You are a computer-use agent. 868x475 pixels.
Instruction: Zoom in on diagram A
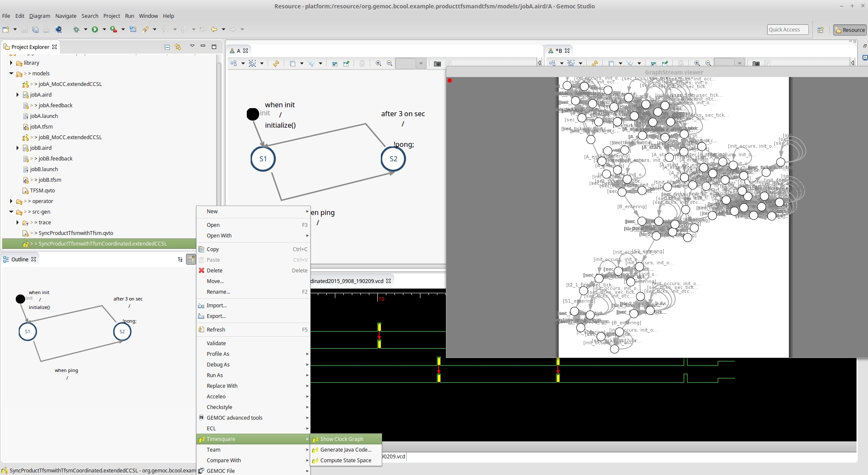pyautogui.click(x=378, y=63)
